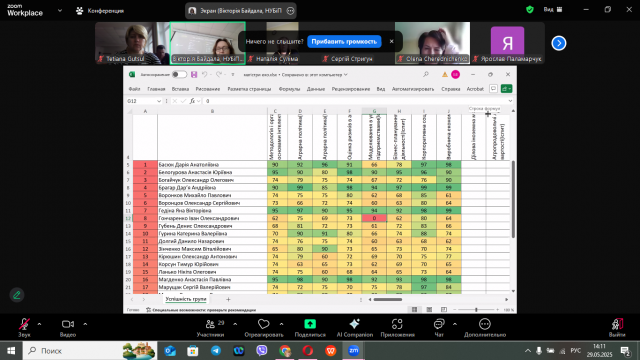
Task: Click the green Поделиться share screen icon
Action: pos(310,324)
